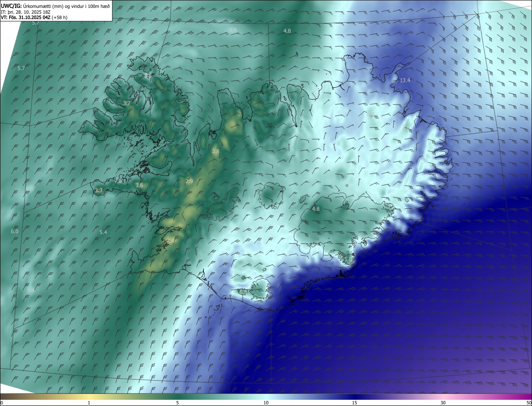Click the 2.8 map value

pyautogui.click(x=216, y=152)
